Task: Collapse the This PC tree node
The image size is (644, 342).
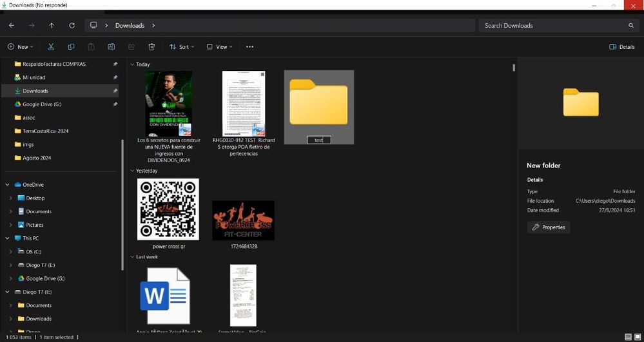Action: pyautogui.click(x=7, y=238)
